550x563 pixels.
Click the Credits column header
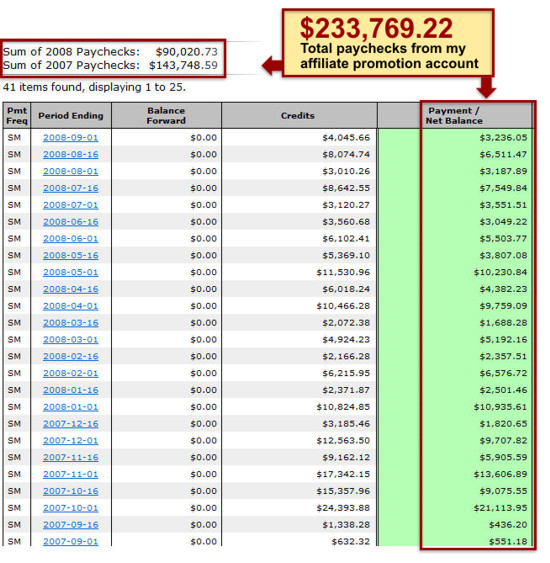[299, 116]
